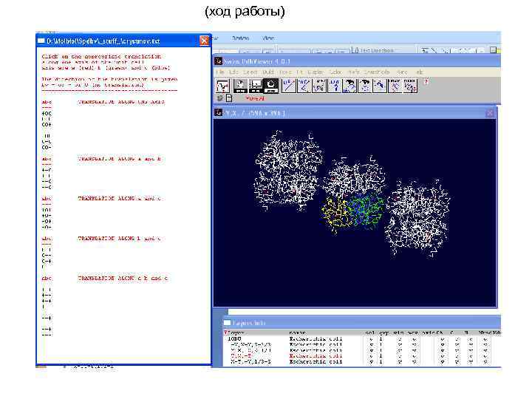Select the center view on atom tool

(x=365, y=86)
